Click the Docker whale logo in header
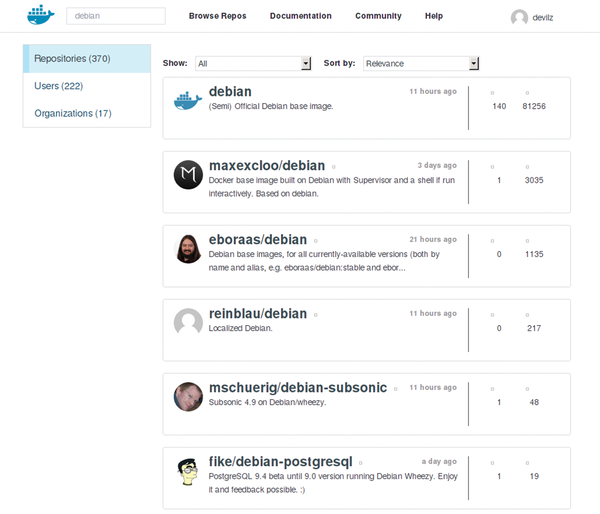This screenshot has width=600, height=514. 41,15
